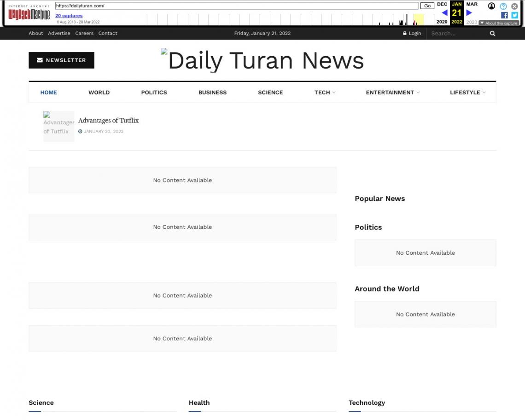Screen dimensions: 525x420
Task: Go to the Business navigation section
Action: (212, 93)
